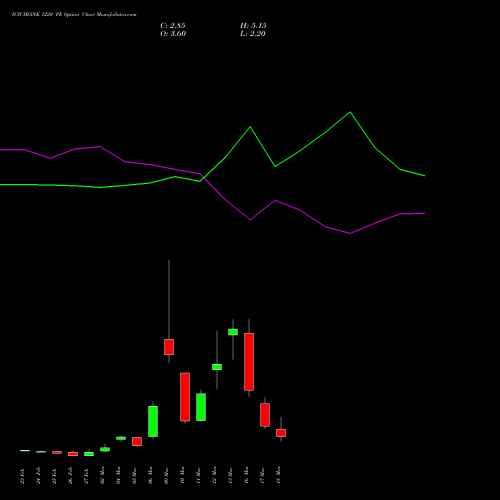
Task: Click the ICICIBANK 1220 PE chart title
Action: [74, 15]
